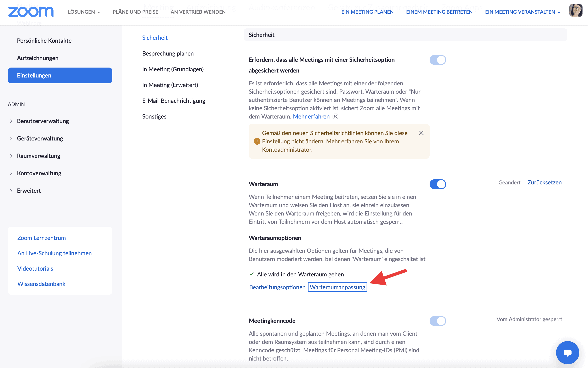Expand the Geräteverwaltung section
Viewport: 588px width, 368px height.
[x=40, y=138]
